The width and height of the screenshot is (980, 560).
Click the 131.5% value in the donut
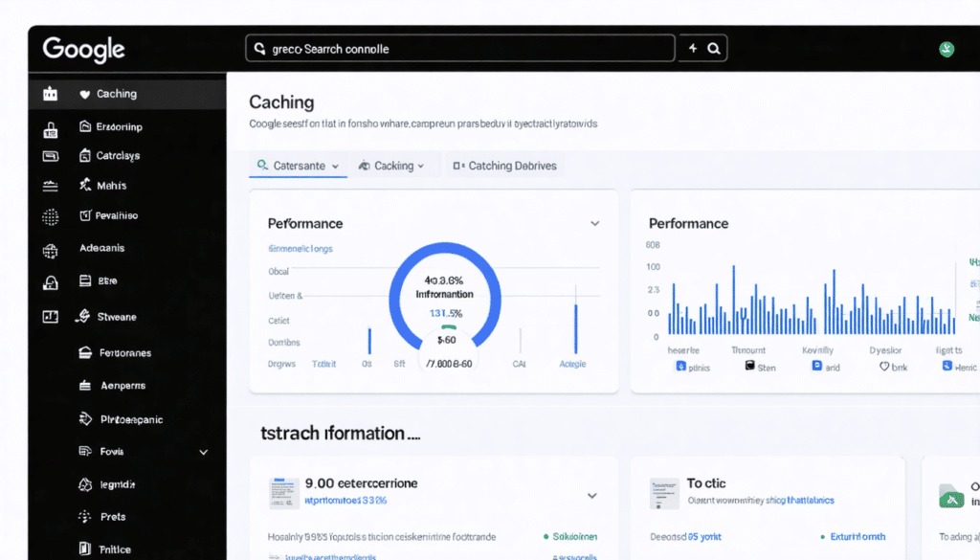point(446,313)
